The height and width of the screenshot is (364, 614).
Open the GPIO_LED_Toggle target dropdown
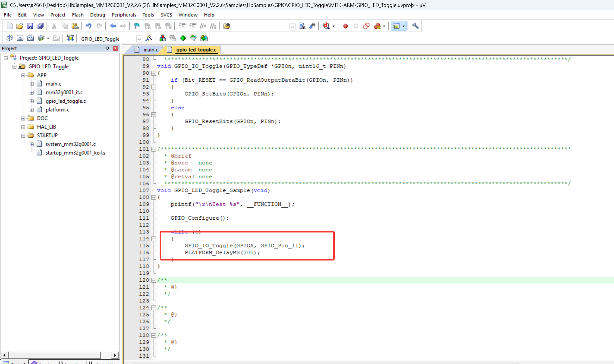click(139, 39)
